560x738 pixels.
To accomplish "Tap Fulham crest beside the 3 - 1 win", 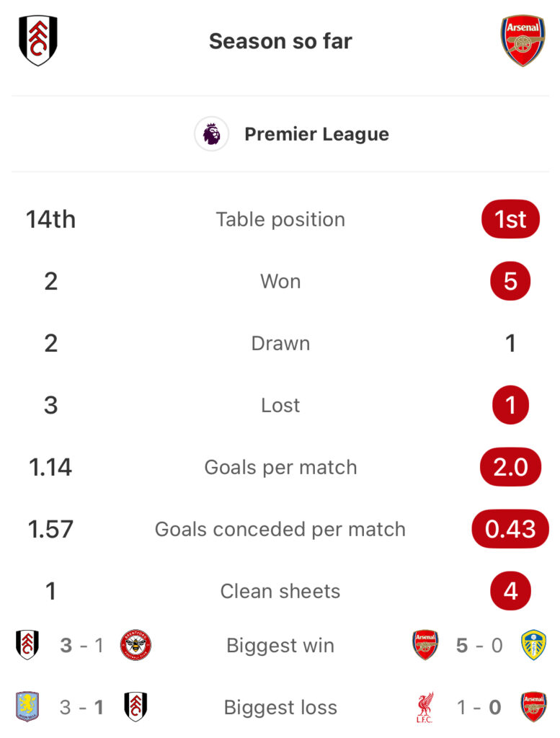I will tap(27, 645).
